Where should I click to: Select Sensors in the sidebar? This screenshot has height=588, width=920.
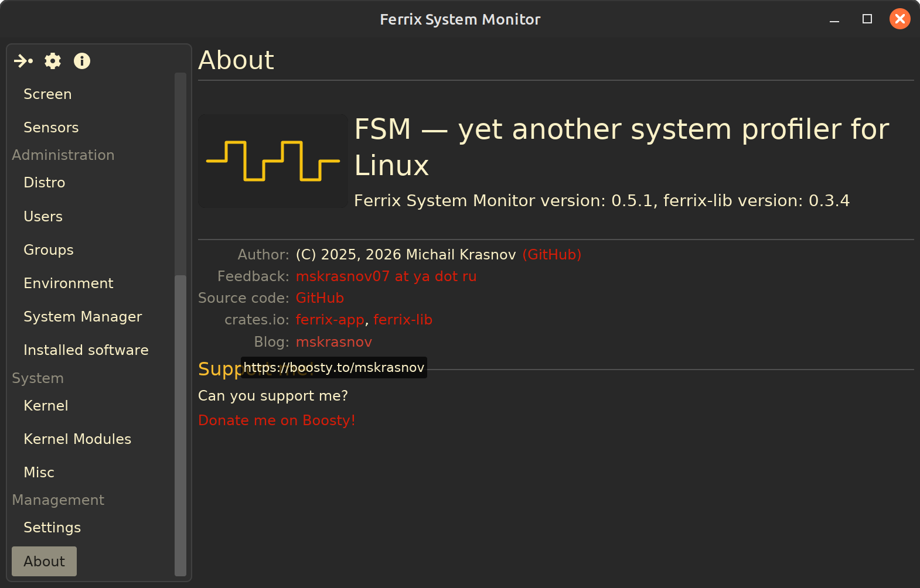51,128
